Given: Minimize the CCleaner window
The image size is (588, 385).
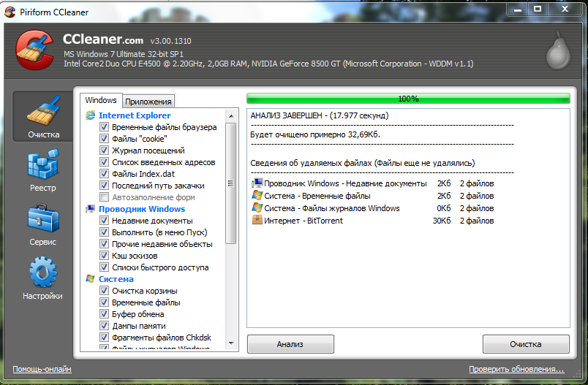Looking at the screenshot, I should pyautogui.click(x=518, y=9).
